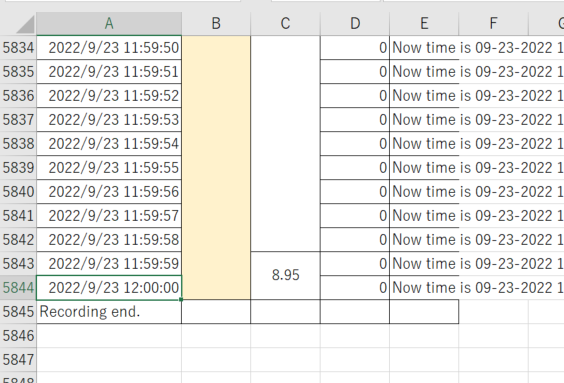Click column D value 0 in row 5834
Screen dimensions: 564x383
(355, 48)
